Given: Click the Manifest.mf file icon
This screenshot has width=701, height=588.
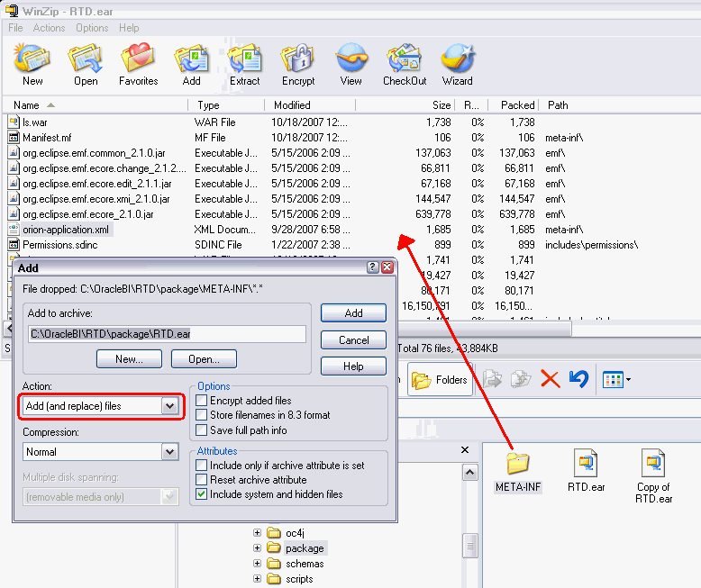Looking at the screenshot, I should 14,137.
